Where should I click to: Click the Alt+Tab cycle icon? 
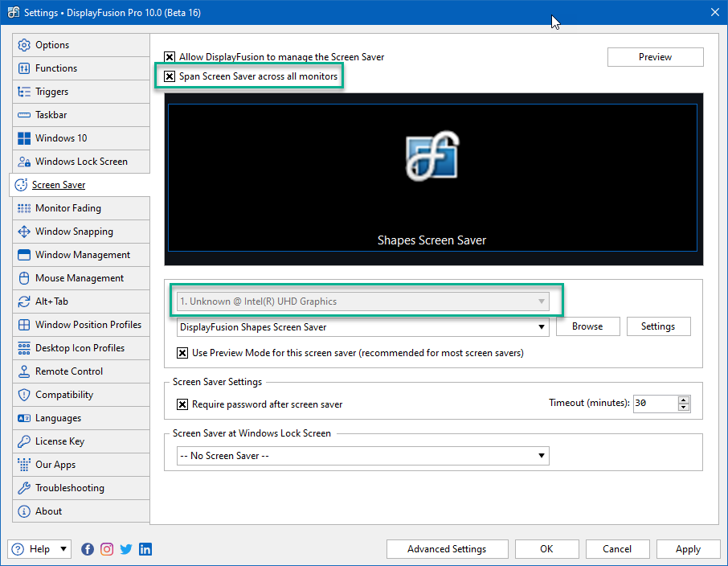pyautogui.click(x=23, y=301)
